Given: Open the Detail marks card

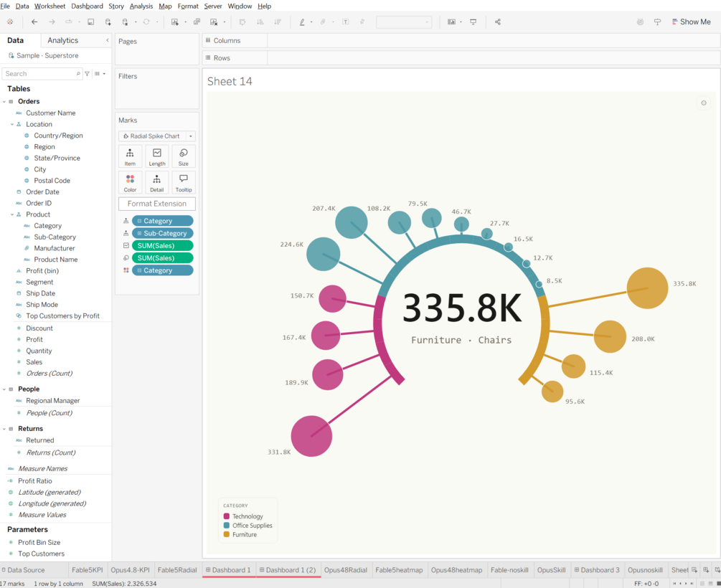Looking at the screenshot, I should click(157, 183).
